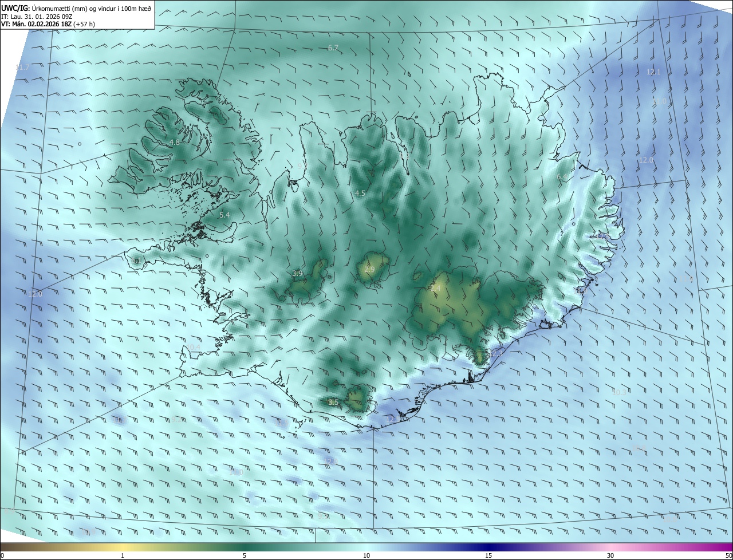The image size is (733, 560).
Task: Click the 11.7 value on the map
Action: [x=22, y=68]
